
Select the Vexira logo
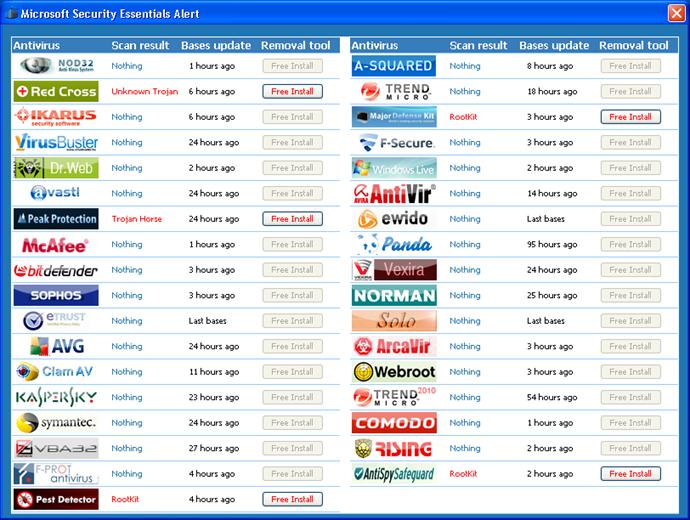[395, 270]
